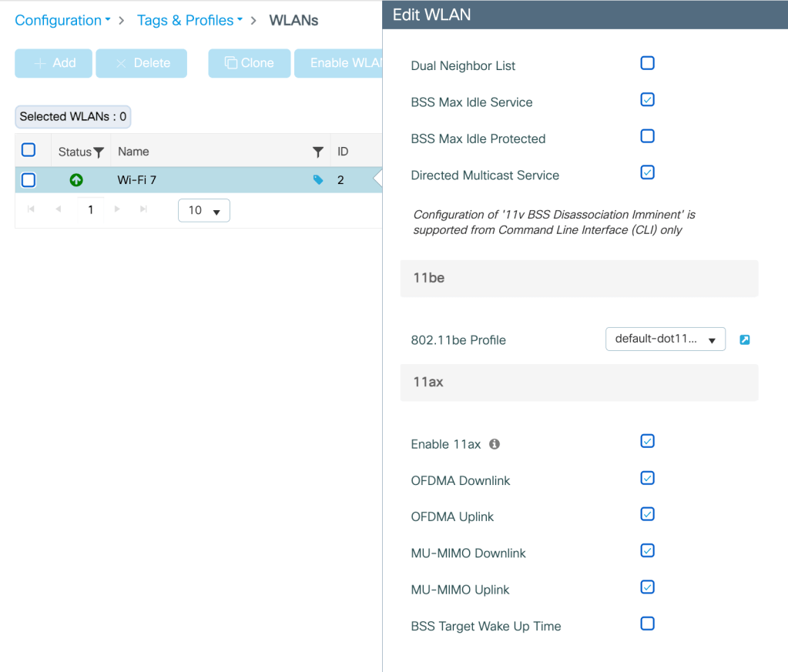Click page number 1 in pagination
Image resolution: width=788 pixels, height=672 pixels.
point(91,209)
